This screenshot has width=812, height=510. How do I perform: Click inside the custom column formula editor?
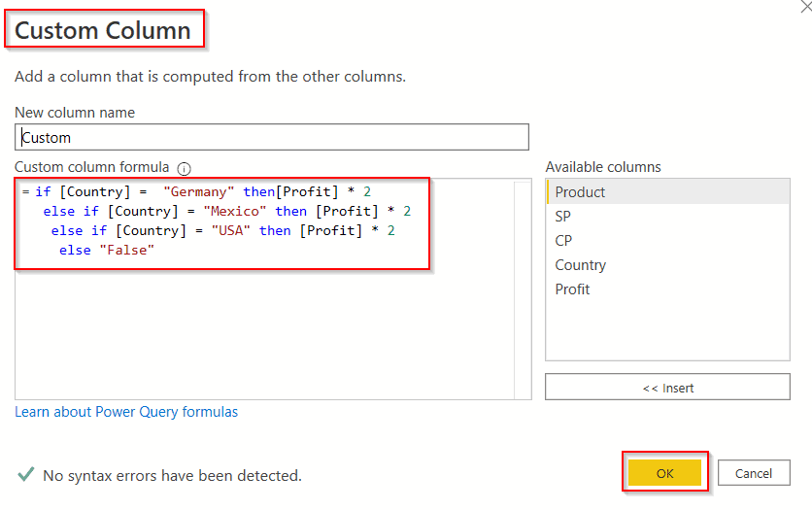pyautogui.click(x=273, y=289)
